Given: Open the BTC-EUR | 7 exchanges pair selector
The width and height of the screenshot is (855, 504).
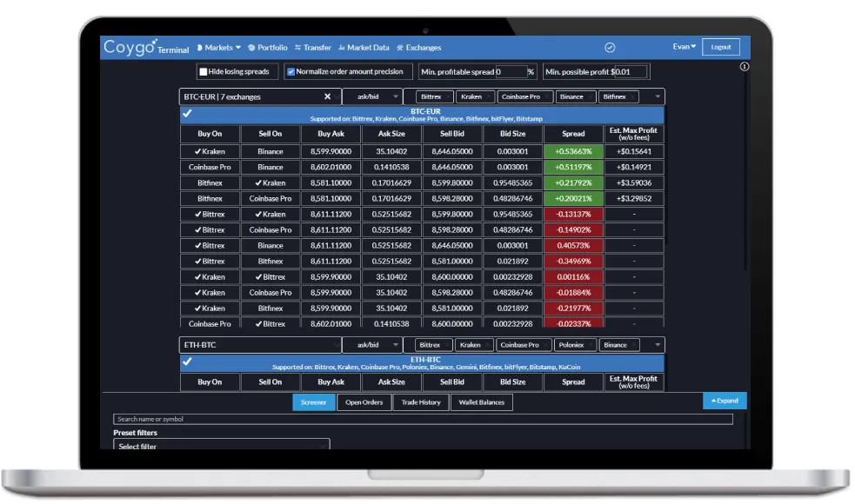Looking at the screenshot, I should pos(260,96).
